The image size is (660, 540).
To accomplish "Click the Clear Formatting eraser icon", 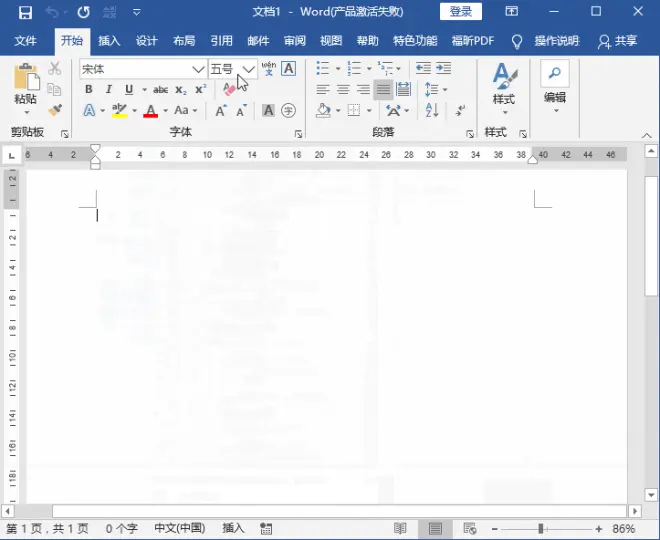I will click(229, 89).
